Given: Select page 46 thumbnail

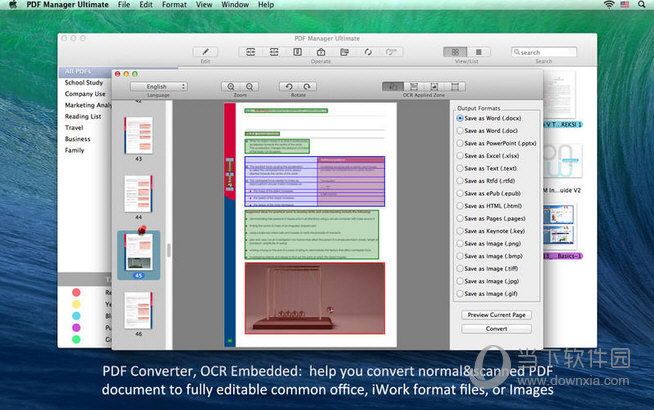Looking at the screenshot, I should pos(138,311).
